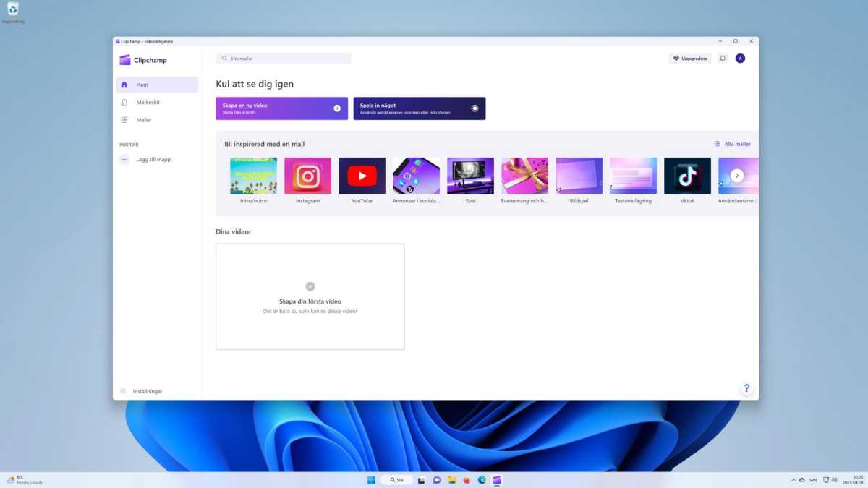Viewport: 868px width, 488px height.
Task: Click the plus icon next to Lägg till mapp
Action: (124, 159)
